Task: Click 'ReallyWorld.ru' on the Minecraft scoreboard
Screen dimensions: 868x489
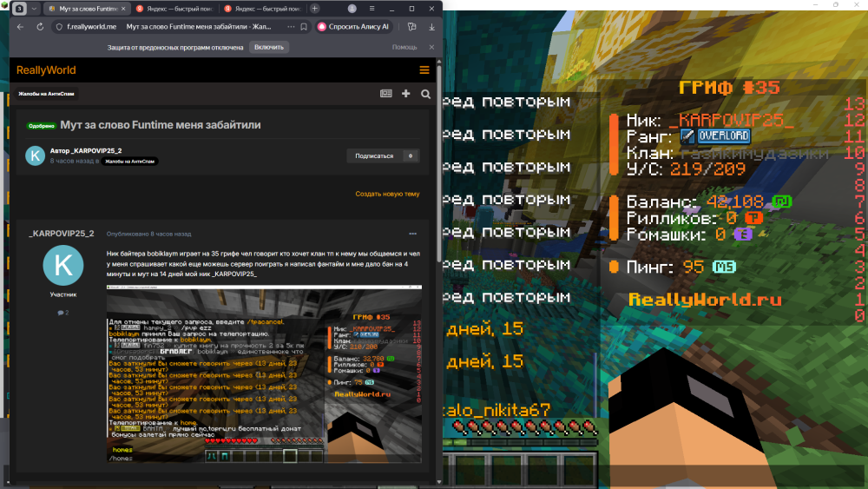Action: pyautogui.click(x=705, y=301)
